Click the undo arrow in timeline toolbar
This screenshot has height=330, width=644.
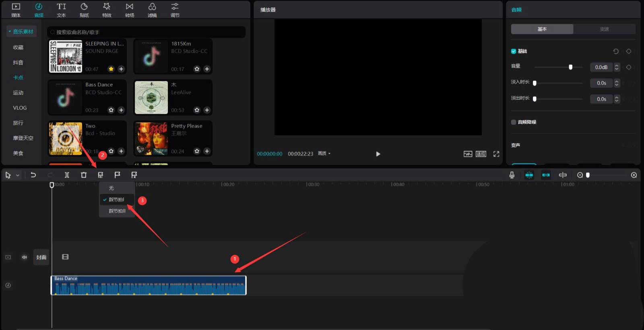tap(33, 175)
